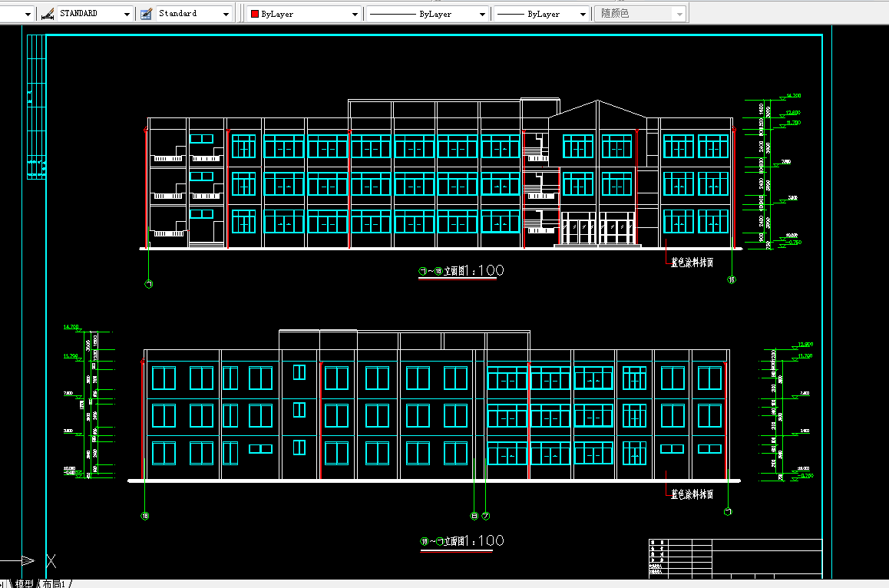Expand the cut-off dropdown left of dimension icon
Image resolution: width=889 pixels, height=588 pixels.
click(x=28, y=14)
